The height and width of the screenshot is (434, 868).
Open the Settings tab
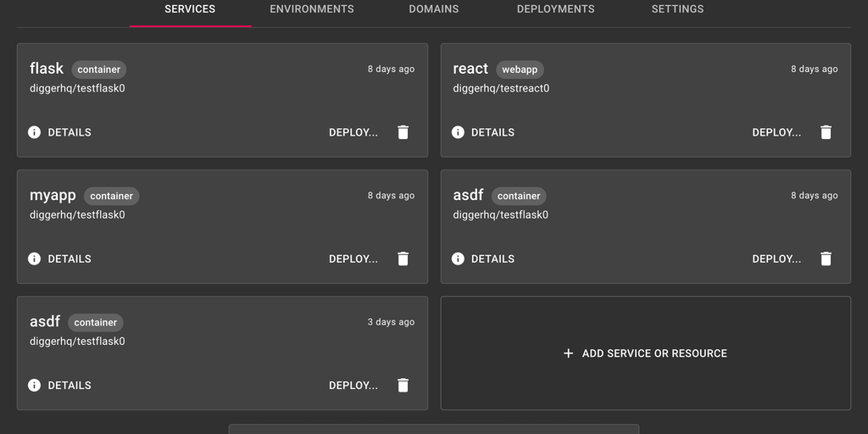(677, 9)
